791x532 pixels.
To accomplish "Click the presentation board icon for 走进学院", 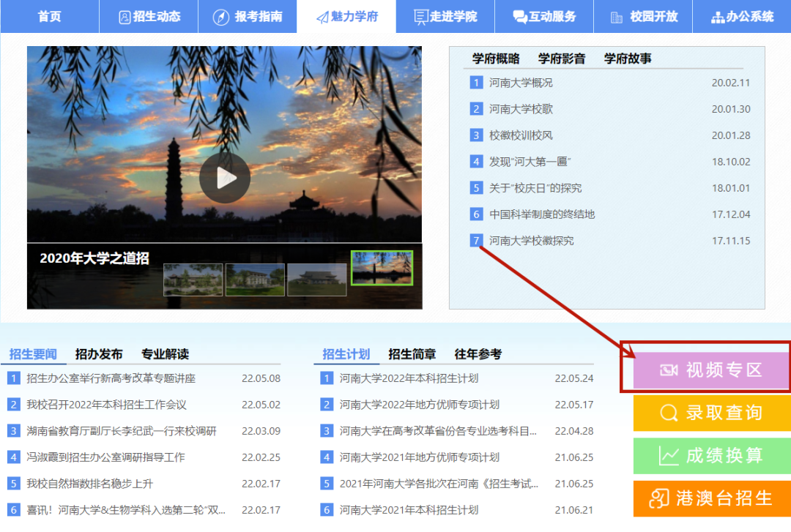I will click(x=421, y=17).
